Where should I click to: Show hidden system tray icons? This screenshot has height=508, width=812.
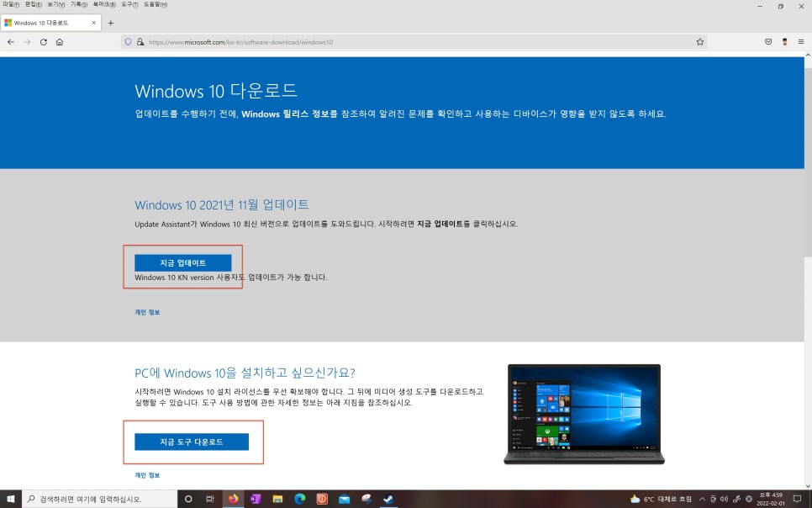click(702, 499)
